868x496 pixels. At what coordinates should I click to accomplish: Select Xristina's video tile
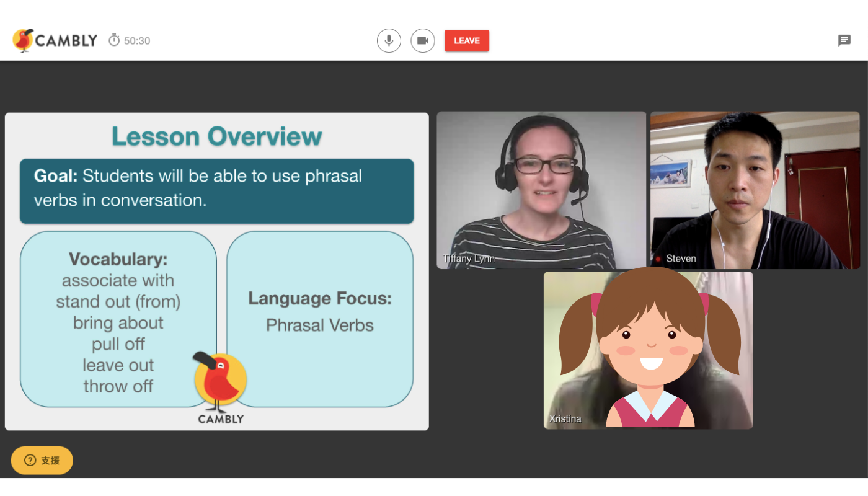click(649, 350)
